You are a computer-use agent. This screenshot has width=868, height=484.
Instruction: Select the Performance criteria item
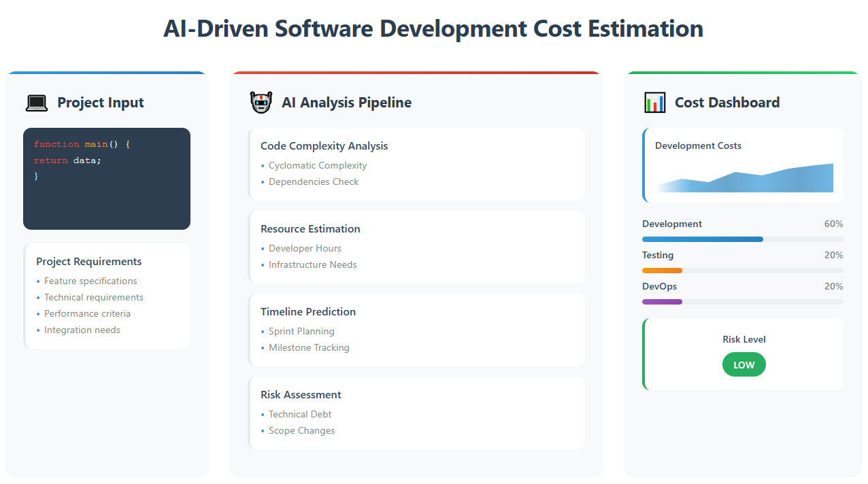pos(87,313)
